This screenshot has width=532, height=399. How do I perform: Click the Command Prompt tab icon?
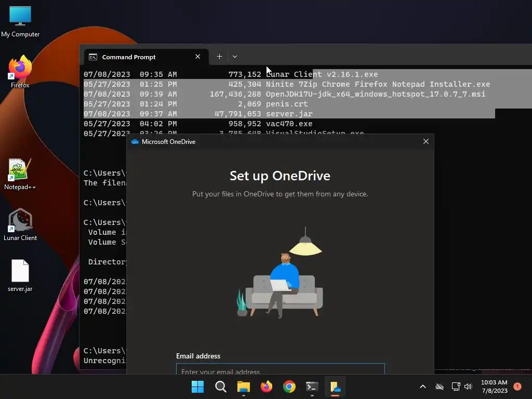(x=93, y=57)
